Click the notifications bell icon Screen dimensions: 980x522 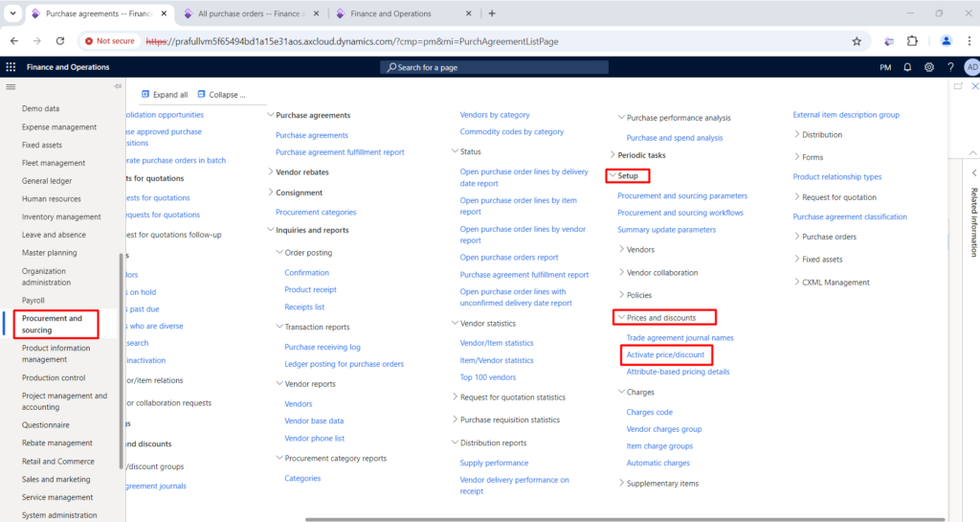click(x=907, y=67)
